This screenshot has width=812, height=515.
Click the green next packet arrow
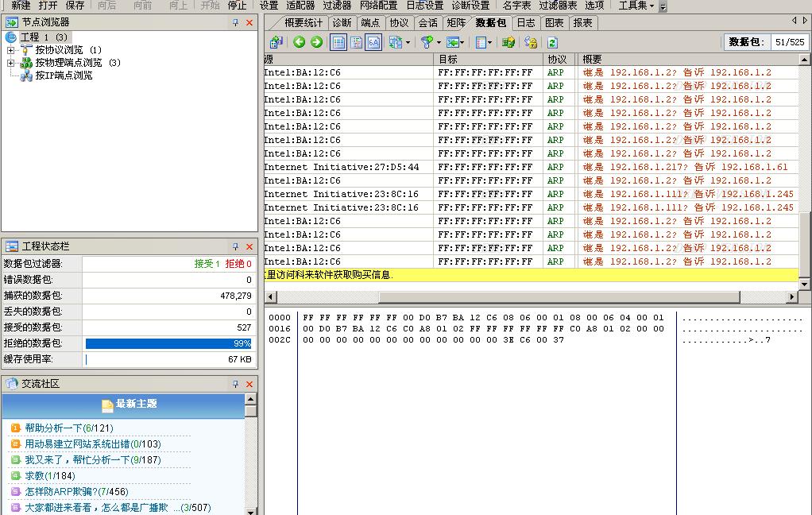click(x=316, y=42)
